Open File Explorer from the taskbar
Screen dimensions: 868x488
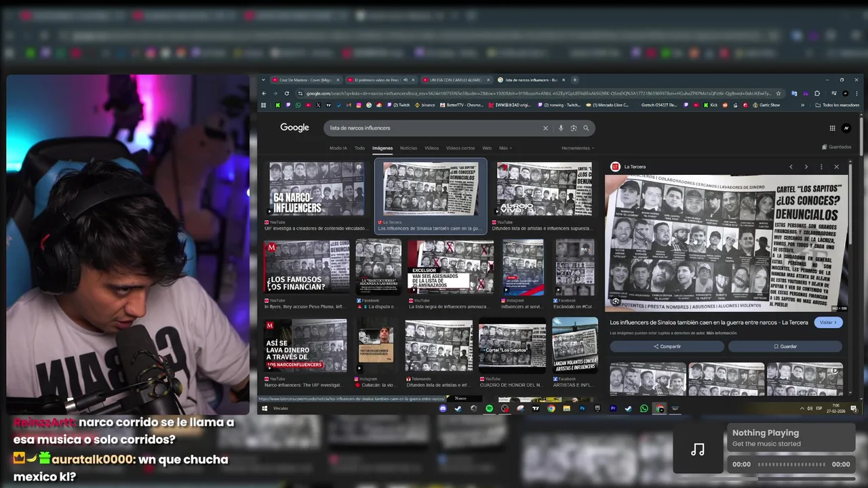(567, 408)
